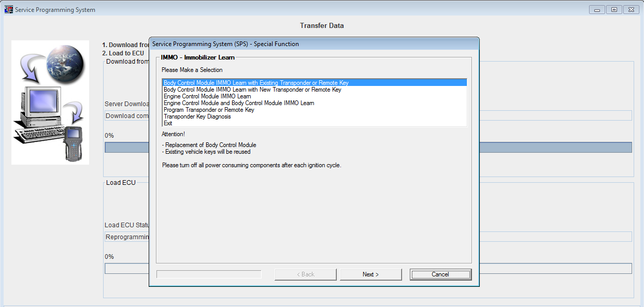
Task: Click the globe icon in the transfer illustration
Action: (64, 62)
